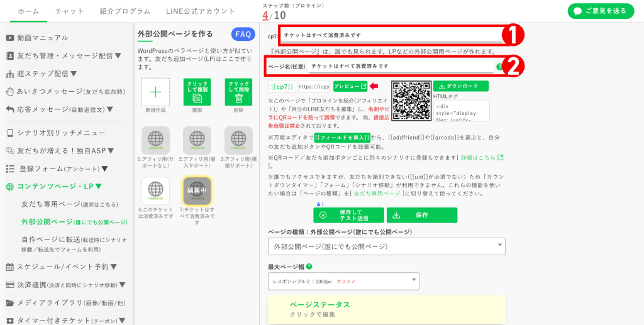Click the https:// page URL field
Image resolution: width=644 pixels, height=325 pixels.
314,87
